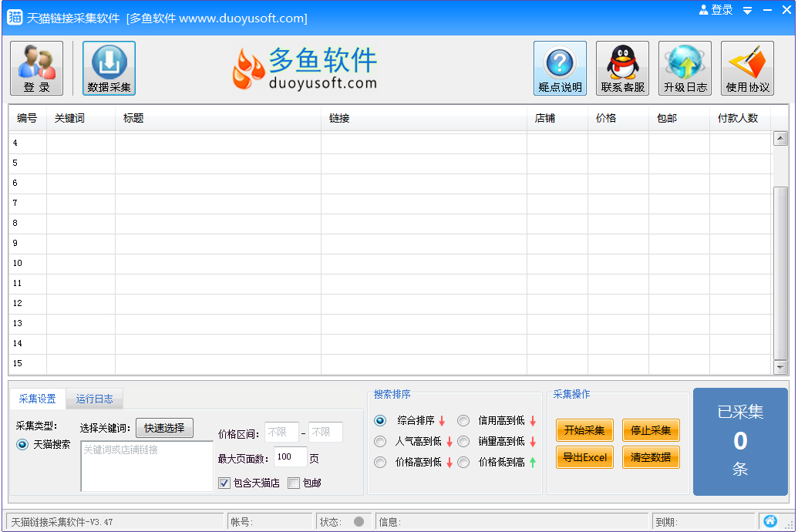Screen dimensions: 798x532
Task: Minimize the window
Action: tap(767, 10)
